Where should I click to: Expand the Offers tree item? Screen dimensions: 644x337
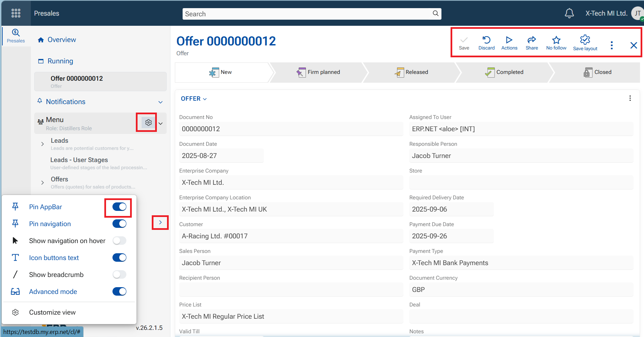(42, 182)
